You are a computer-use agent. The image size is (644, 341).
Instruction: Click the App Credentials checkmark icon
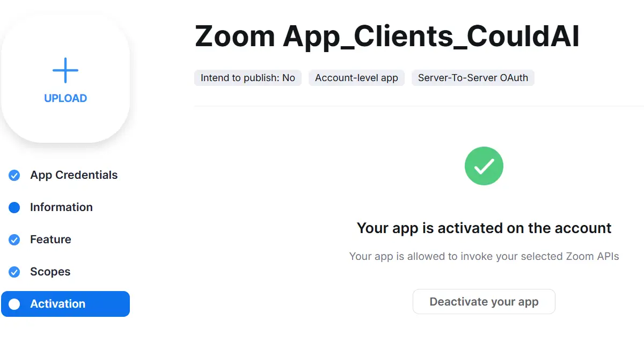14,175
